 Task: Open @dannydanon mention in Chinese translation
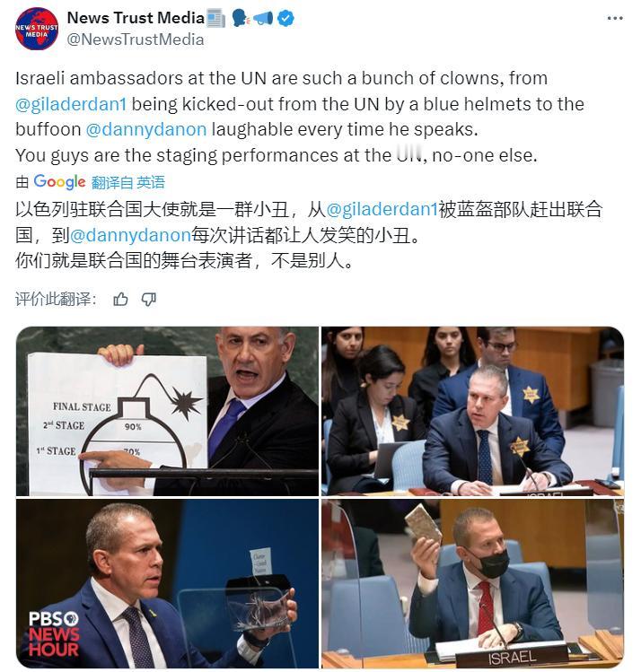(130, 235)
